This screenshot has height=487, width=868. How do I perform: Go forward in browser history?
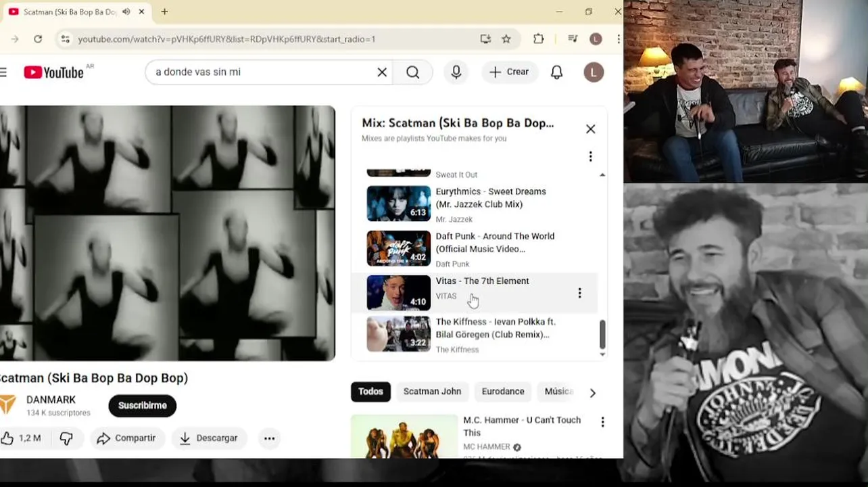[14, 39]
